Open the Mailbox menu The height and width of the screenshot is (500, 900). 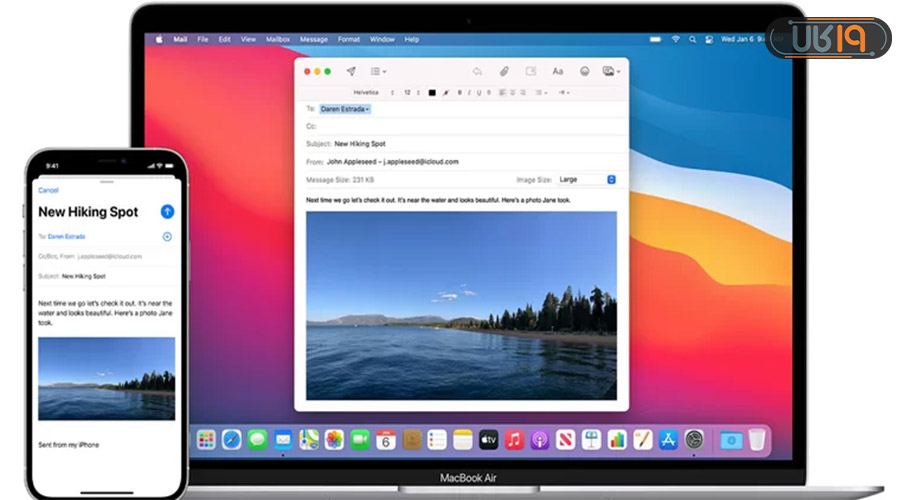277,39
